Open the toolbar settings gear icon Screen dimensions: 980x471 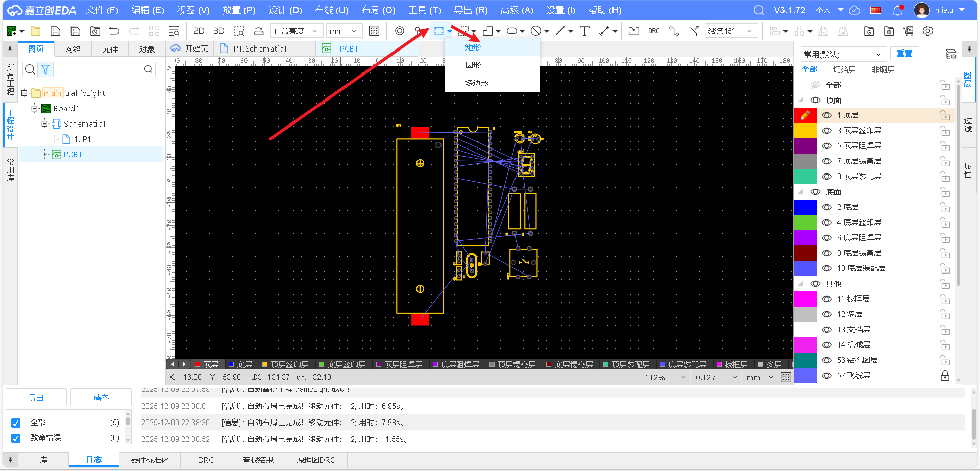click(x=928, y=31)
